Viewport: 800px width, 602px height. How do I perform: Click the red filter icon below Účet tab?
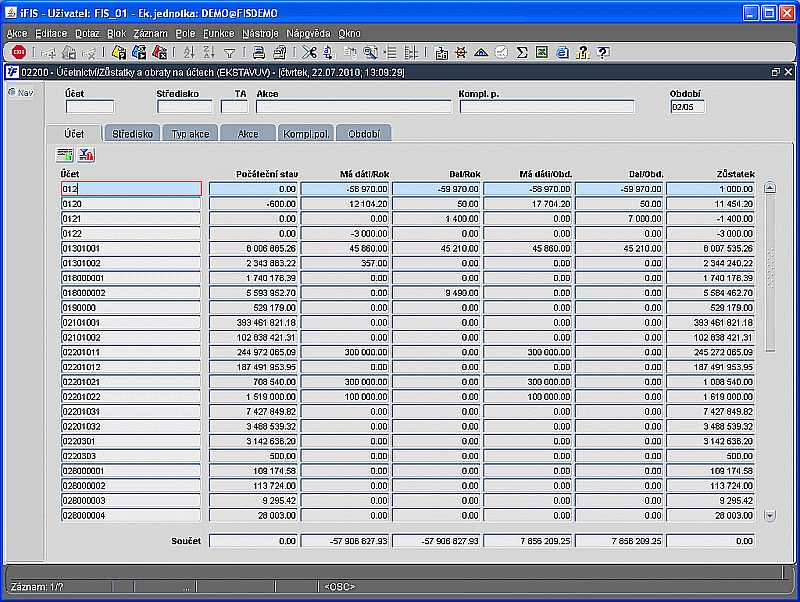click(86, 155)
